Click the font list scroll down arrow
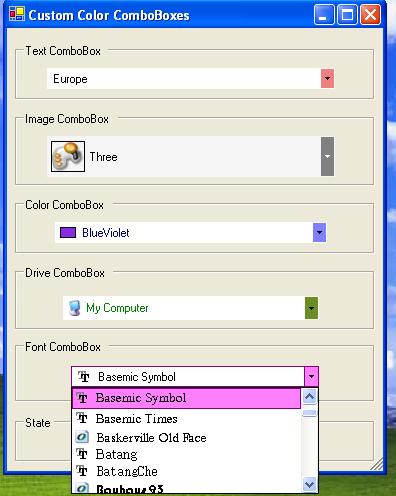396x496 pixels. pyautogui.click(x=309, y=484)
